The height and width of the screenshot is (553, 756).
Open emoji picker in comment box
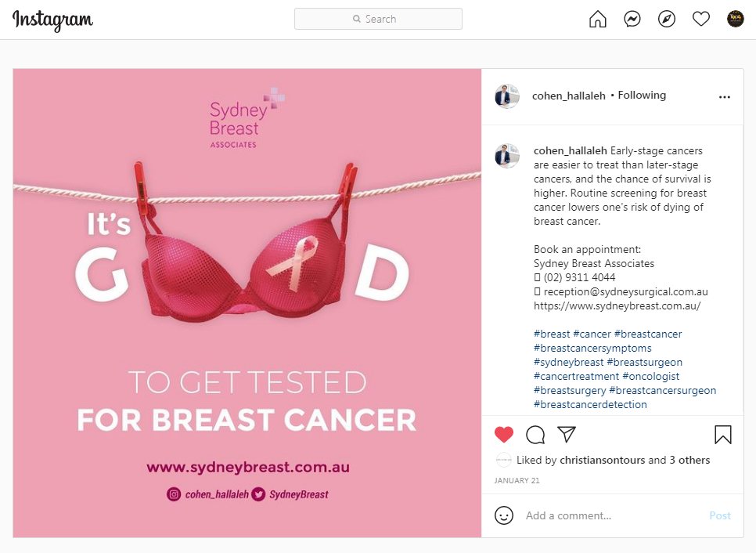(x=505, y=515)
